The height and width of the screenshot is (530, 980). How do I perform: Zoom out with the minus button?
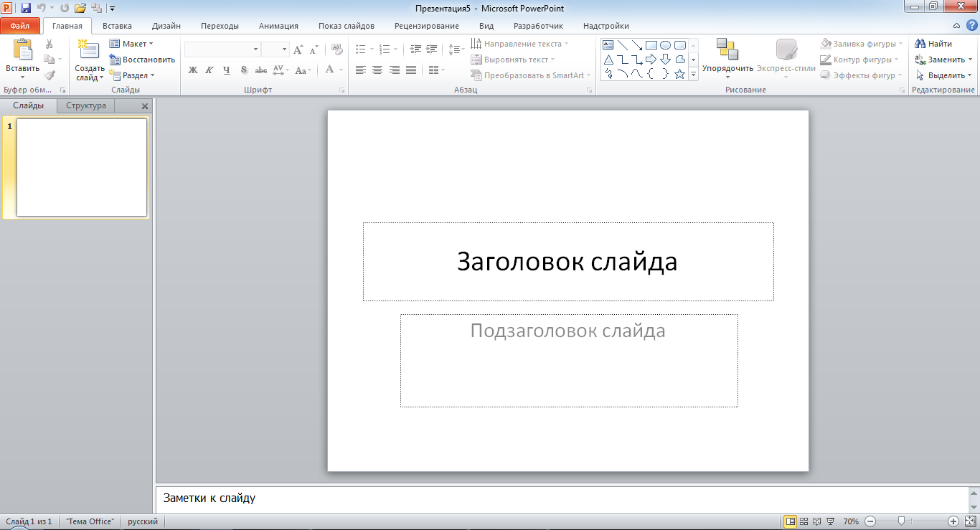click(x=870, y=521)
